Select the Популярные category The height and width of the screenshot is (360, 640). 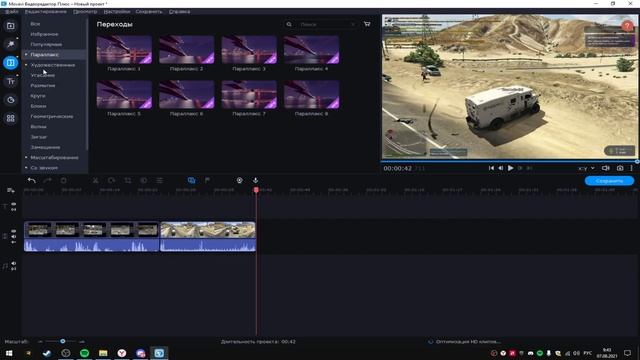46,44
